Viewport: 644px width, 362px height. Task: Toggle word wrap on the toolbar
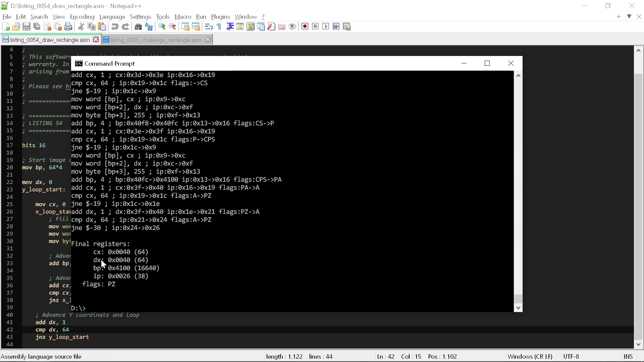[209, 26]
